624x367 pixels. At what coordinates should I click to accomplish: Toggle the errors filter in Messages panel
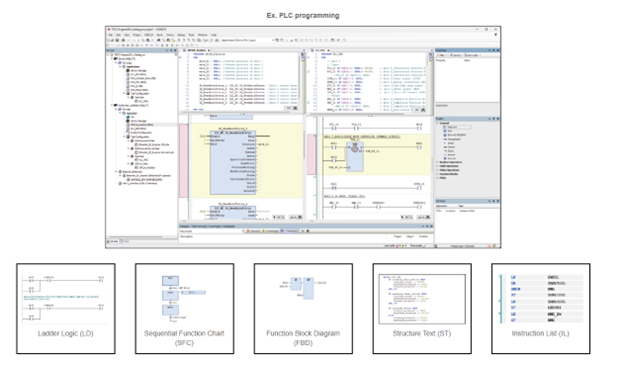[253, 231]
